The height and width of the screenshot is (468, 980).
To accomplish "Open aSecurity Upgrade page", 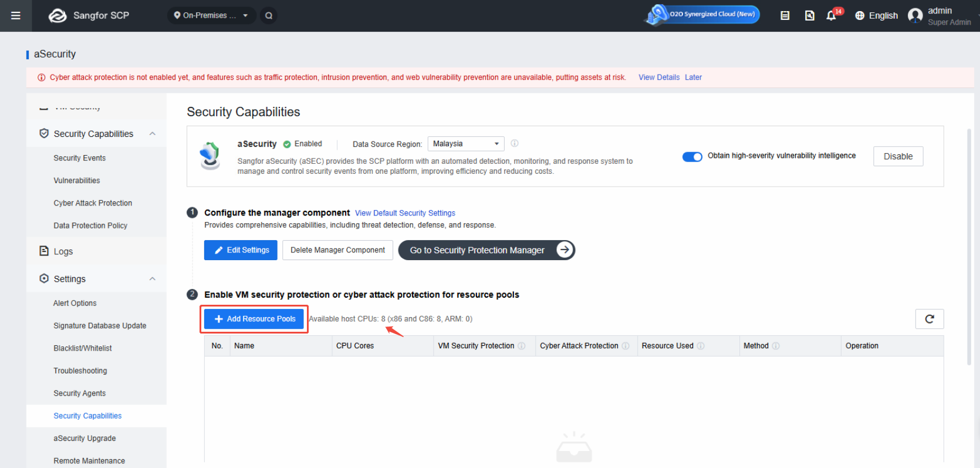I will coord(85,439).
